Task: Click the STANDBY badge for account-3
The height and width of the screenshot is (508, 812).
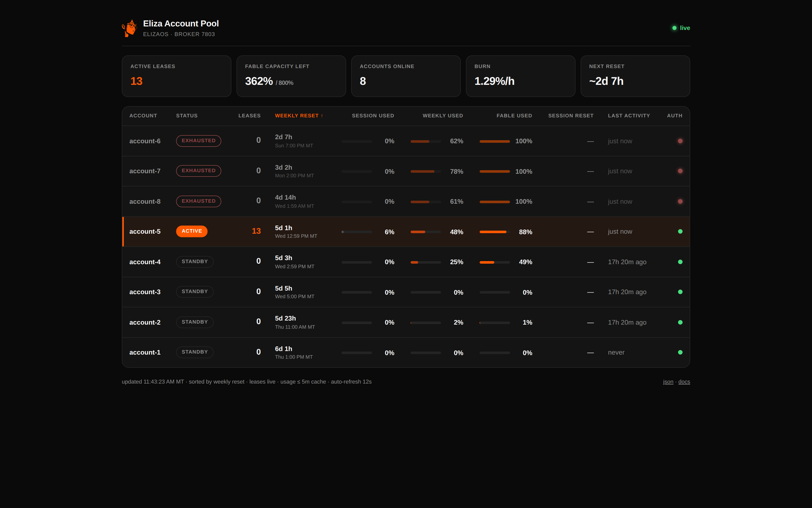Action: (195, 292)
